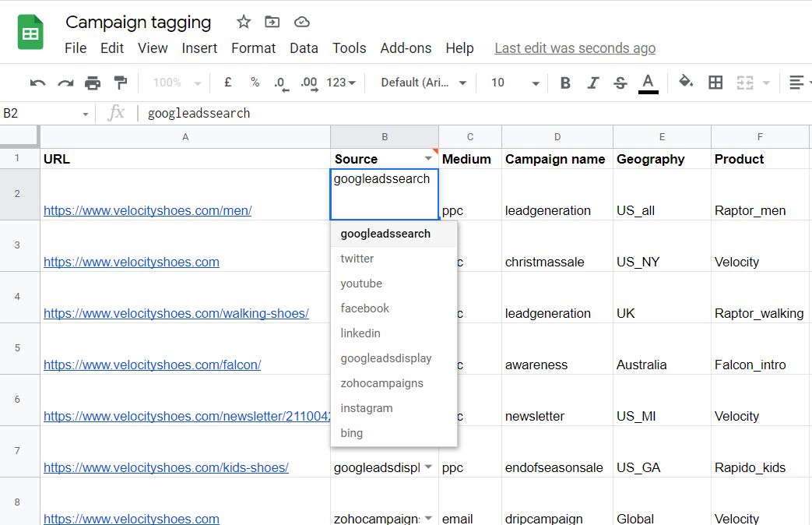Click the borders icon
This screenshot has height=525, width=812.
pyautogui.click(x=715, y=82)
